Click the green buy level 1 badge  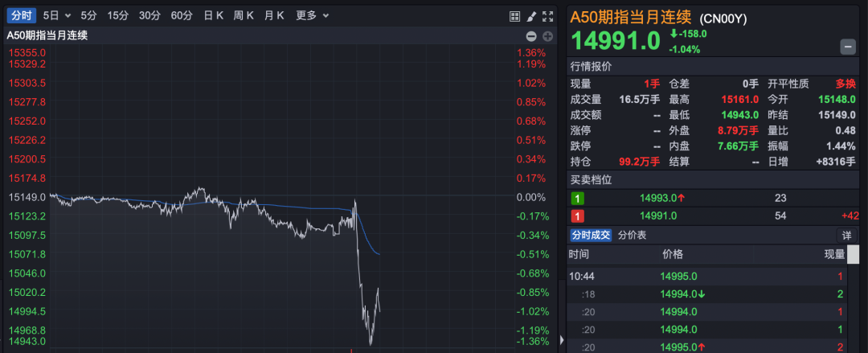pos(577,198)
